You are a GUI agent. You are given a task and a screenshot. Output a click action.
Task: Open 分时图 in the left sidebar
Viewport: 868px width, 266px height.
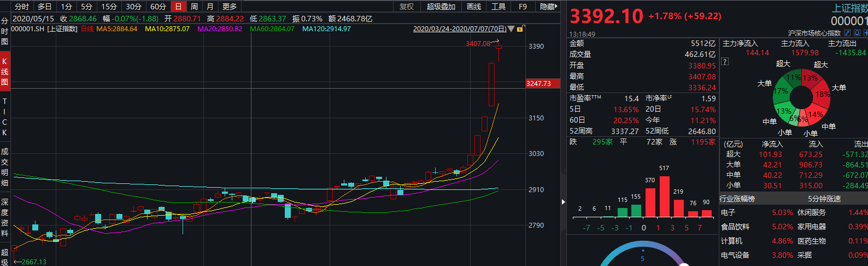click(5, 31)
